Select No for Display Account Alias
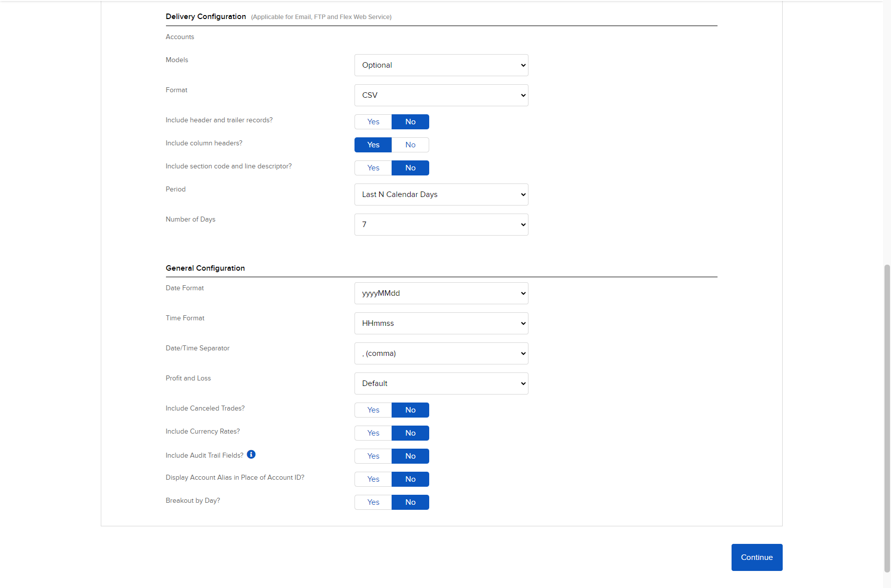 tap(410, 479)
